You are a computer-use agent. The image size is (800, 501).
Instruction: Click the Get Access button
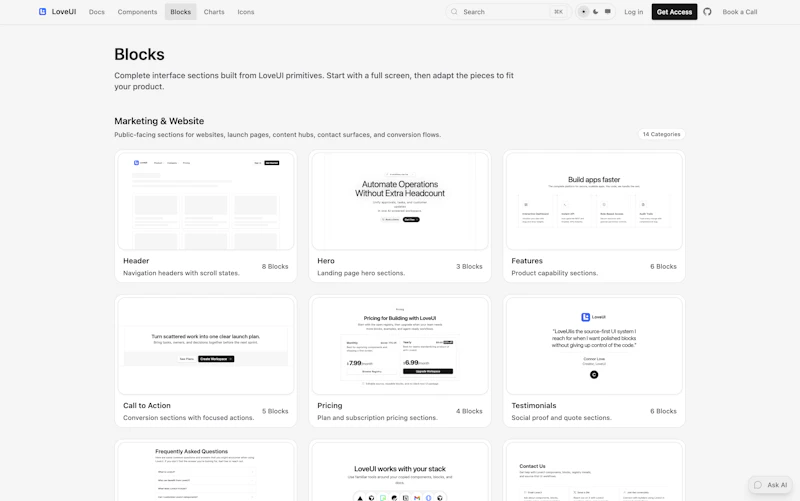(x=674, y=12)
